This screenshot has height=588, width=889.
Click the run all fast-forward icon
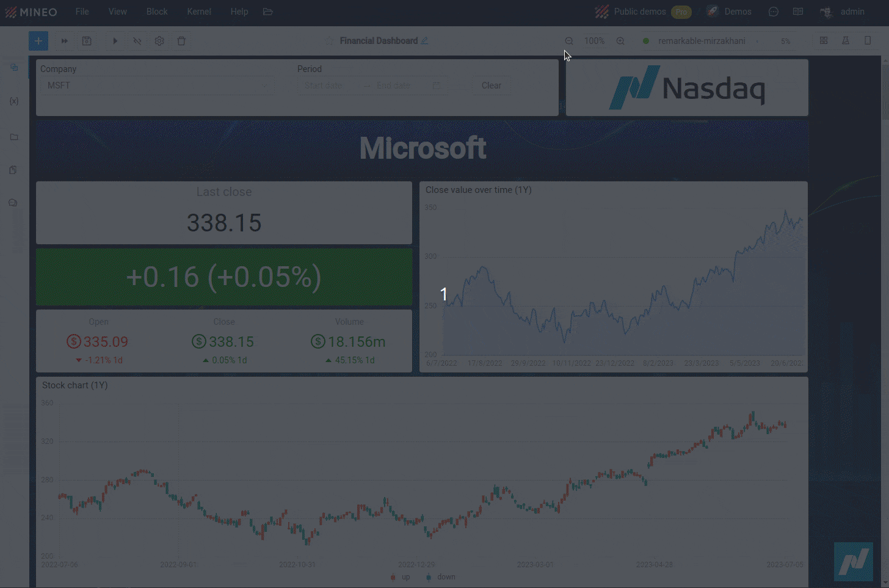coord(64,41)
